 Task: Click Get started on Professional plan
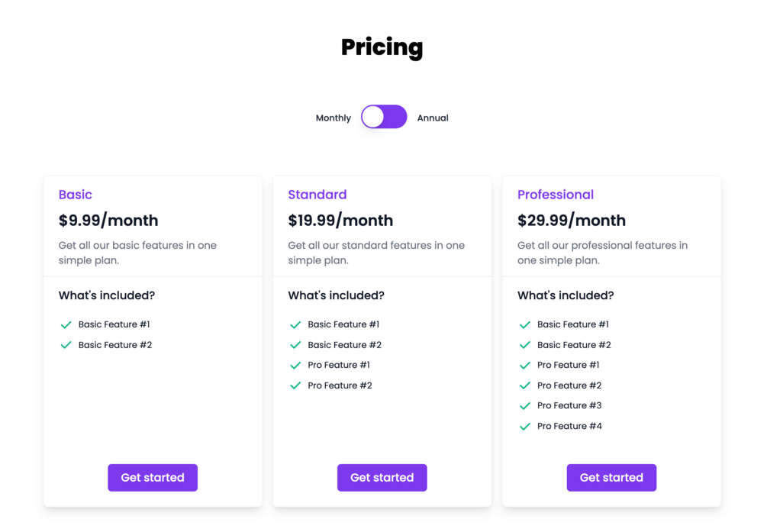611,478
